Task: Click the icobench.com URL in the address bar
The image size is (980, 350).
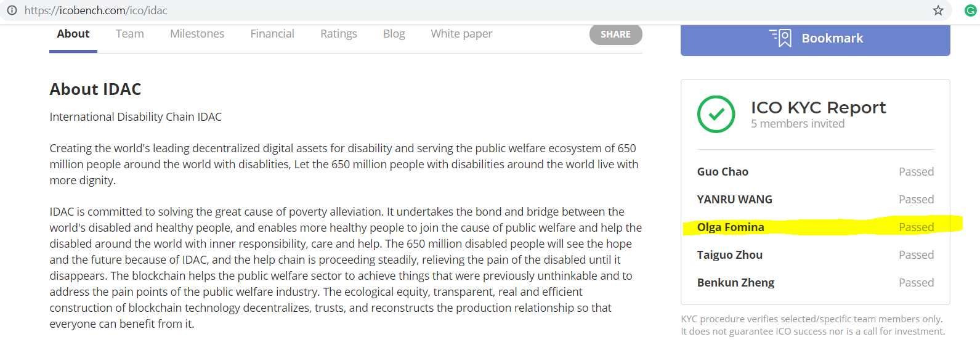Action: pyautogui.click(x=96, y=10)
